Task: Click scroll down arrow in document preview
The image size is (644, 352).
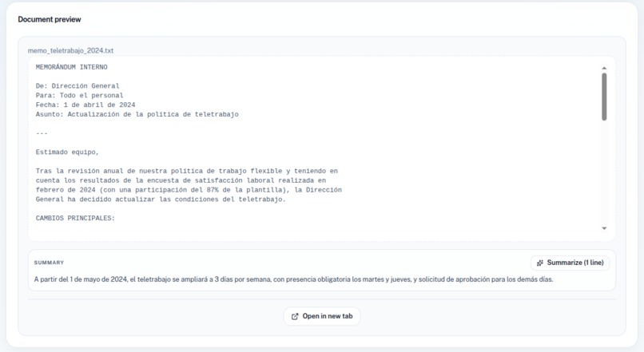Action: (604, 228)
